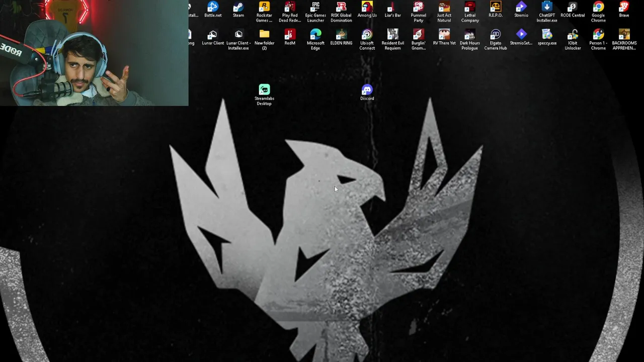
Task: Open Streamlabs Desktop shortcut
Action: pos(264,95)
